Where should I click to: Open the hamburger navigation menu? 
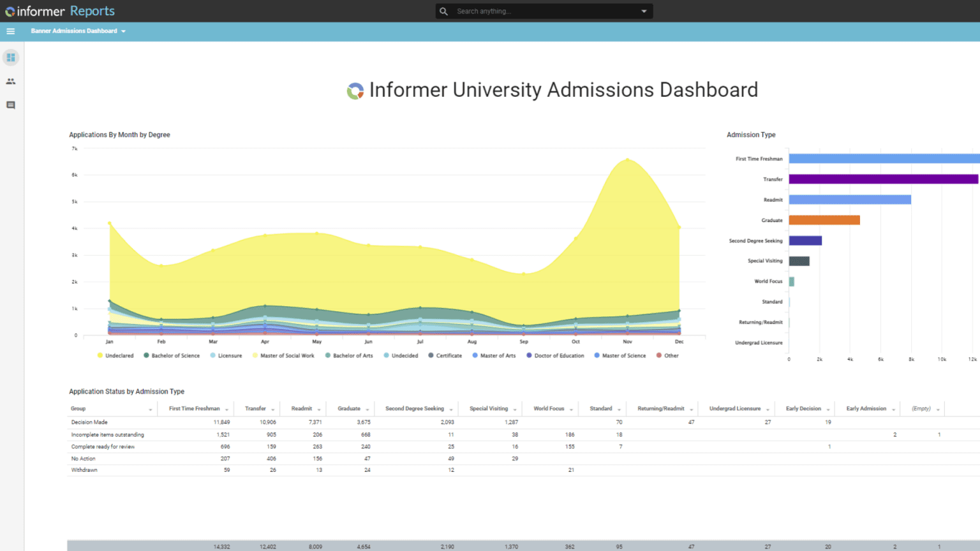[10, 31]
